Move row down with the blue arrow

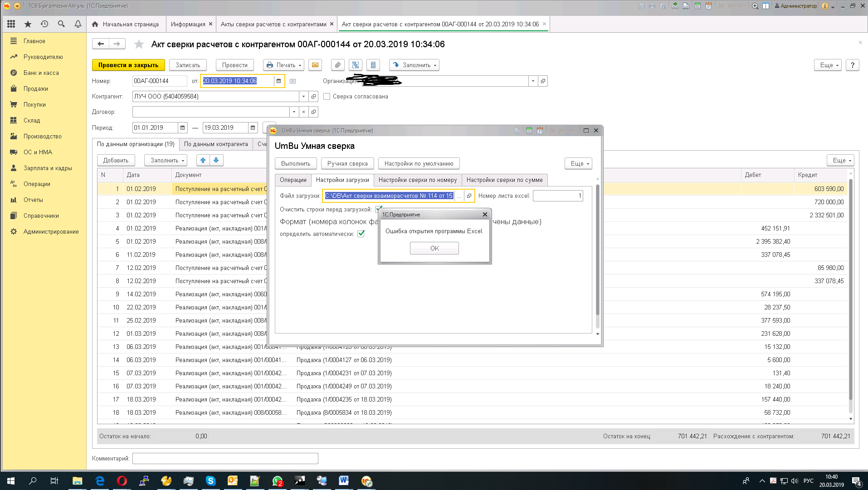point(216,160)
